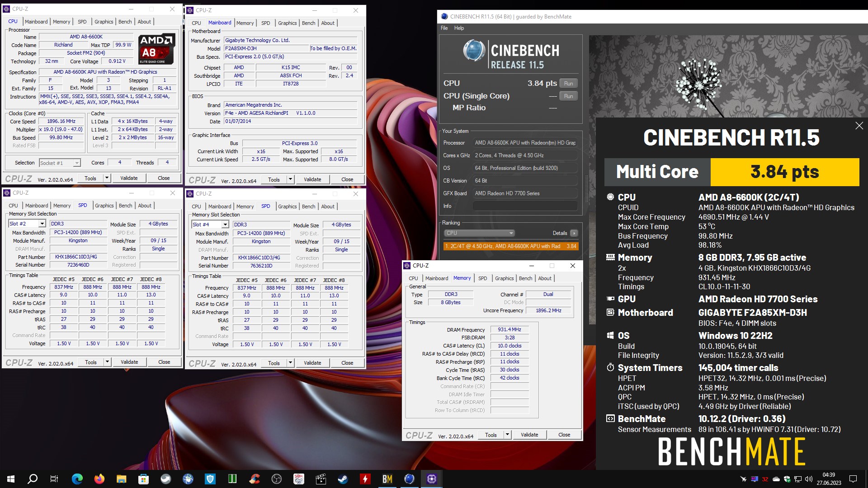Open the OneDrive tray icon
The width and height of the screenshot is (868, 488).
(776, 479)
